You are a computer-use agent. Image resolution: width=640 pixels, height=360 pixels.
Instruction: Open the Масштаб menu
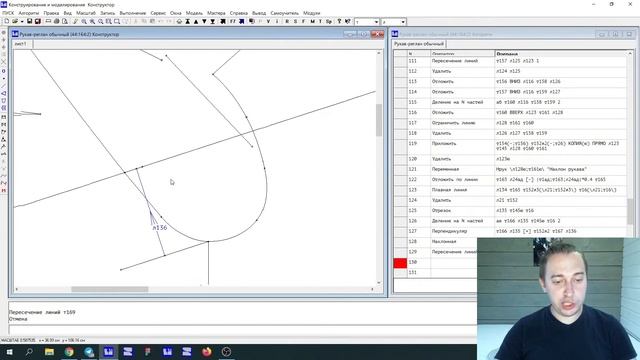(x=86, y=13)
